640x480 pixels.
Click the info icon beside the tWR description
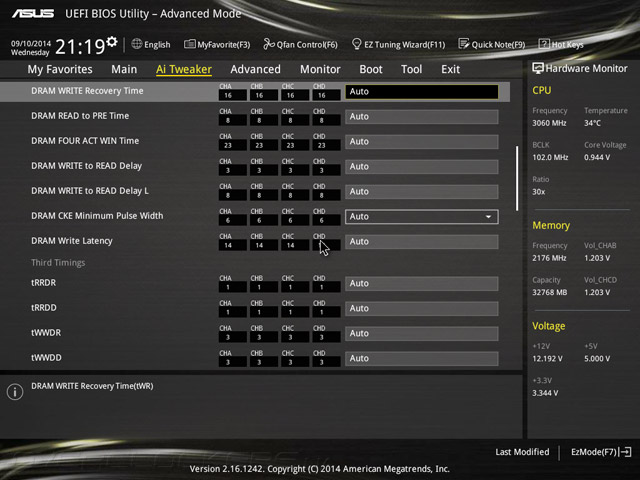[x=15, y=392]
